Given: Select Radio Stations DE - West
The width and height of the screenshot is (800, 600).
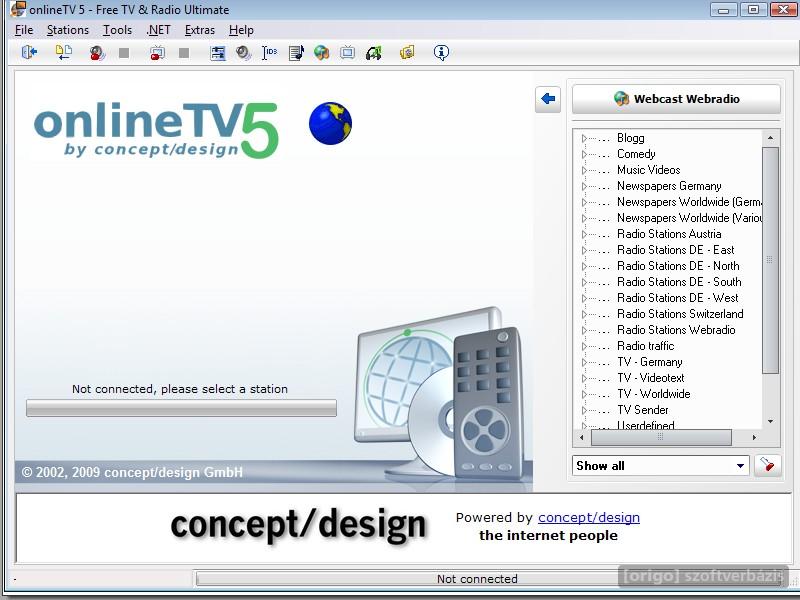Looking at the screenshot, I should tap(678, 298).
